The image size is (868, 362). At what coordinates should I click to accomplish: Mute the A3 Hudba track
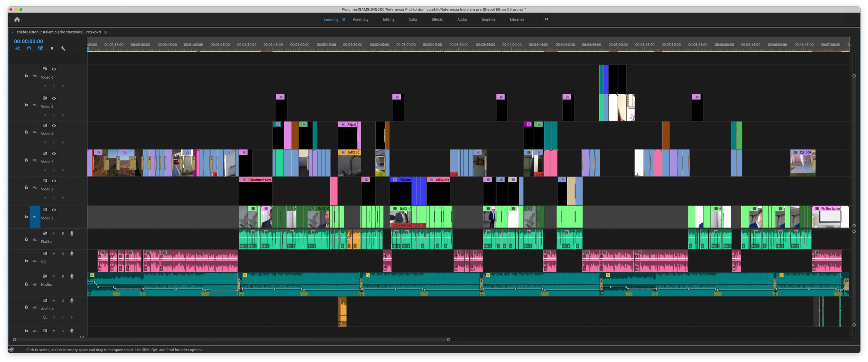54,276
